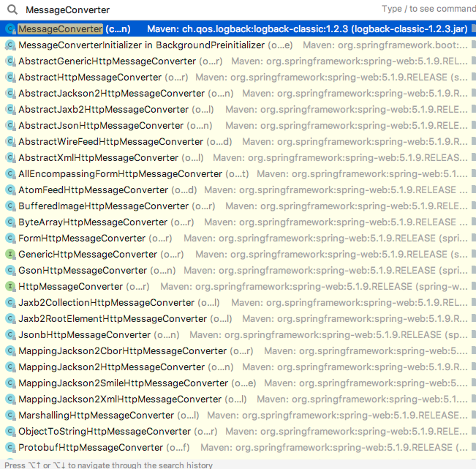
Task: Click class icon for AtomFeedHttpMessageConverter
Action: [x=11, y=190]
